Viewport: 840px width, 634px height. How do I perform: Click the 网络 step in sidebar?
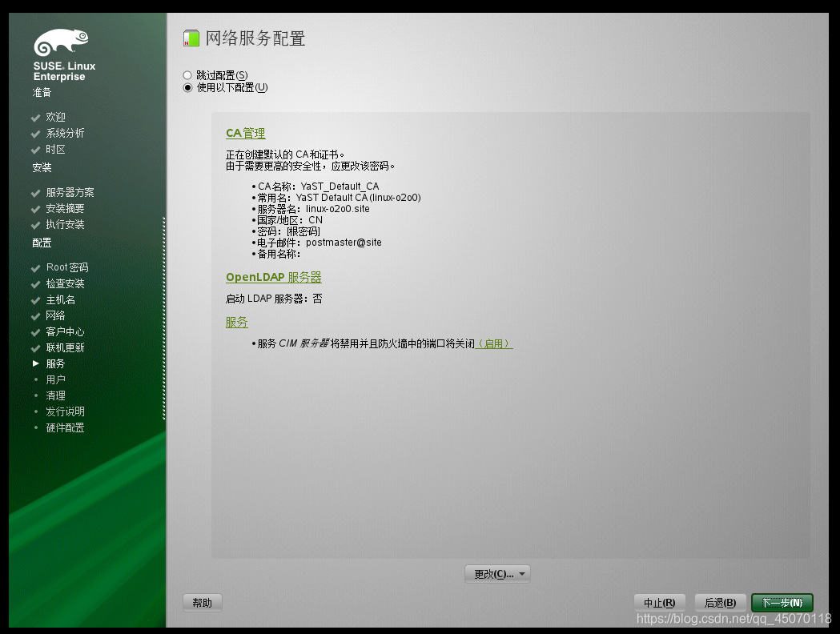(x=56, y=316)
